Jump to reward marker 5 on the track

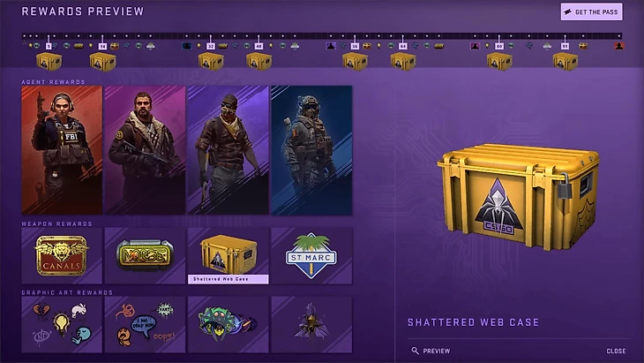coord(49,47)
